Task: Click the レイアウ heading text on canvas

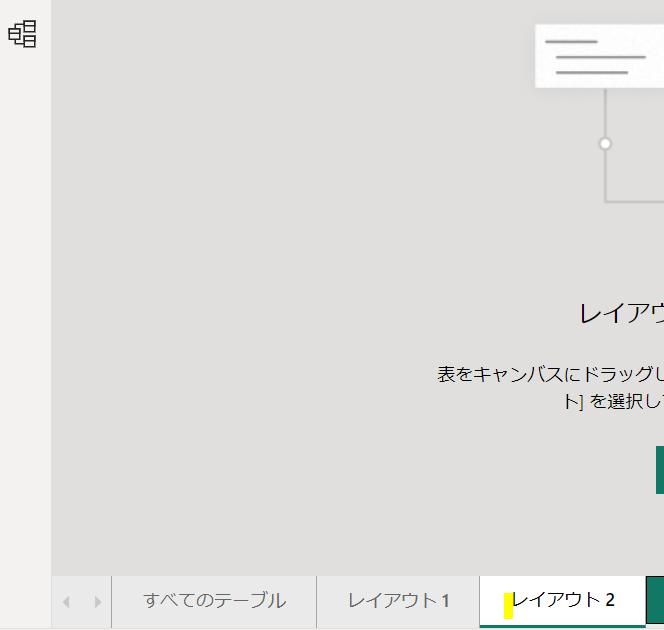Action: pos(621,314)
